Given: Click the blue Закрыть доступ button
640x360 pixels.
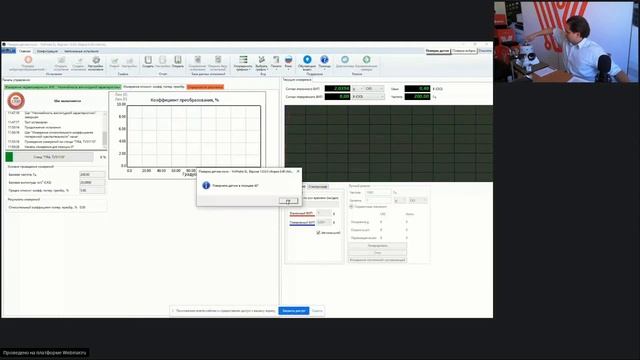Looking at the screenshot, I should (x=294, y=311).
